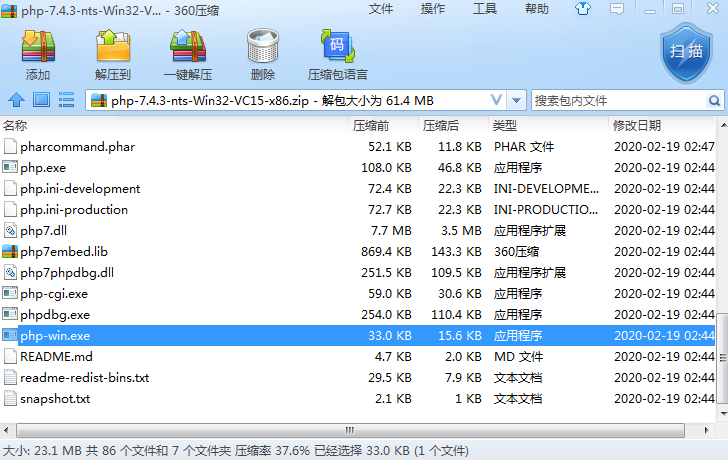The width and height of the screenshot is (728, 460).
Task: Open the 压缩包语言 archive language tool
Action: click(x=338, y=45)
